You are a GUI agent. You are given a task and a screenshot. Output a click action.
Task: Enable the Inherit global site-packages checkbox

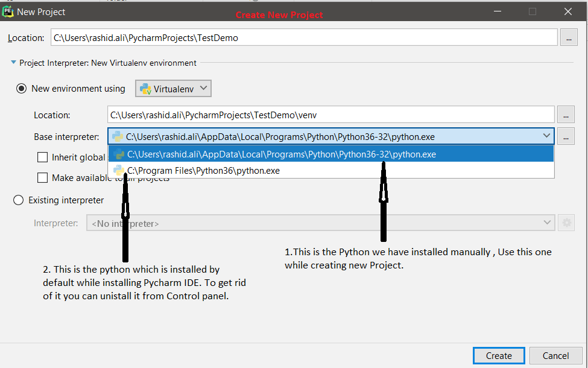(x=42, y=157)
